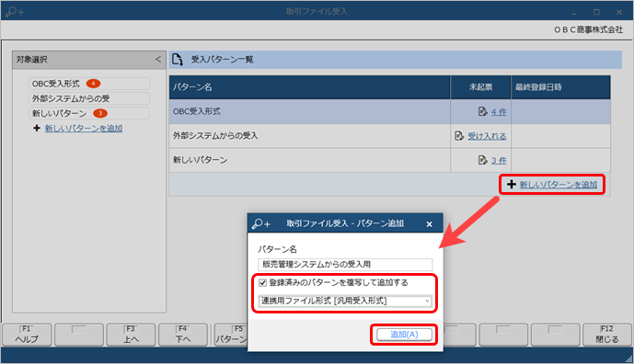Viewport: 634px width, 364px height.
Task: Select 外部システムからの受 in the side panel
Action: (89, 98)
